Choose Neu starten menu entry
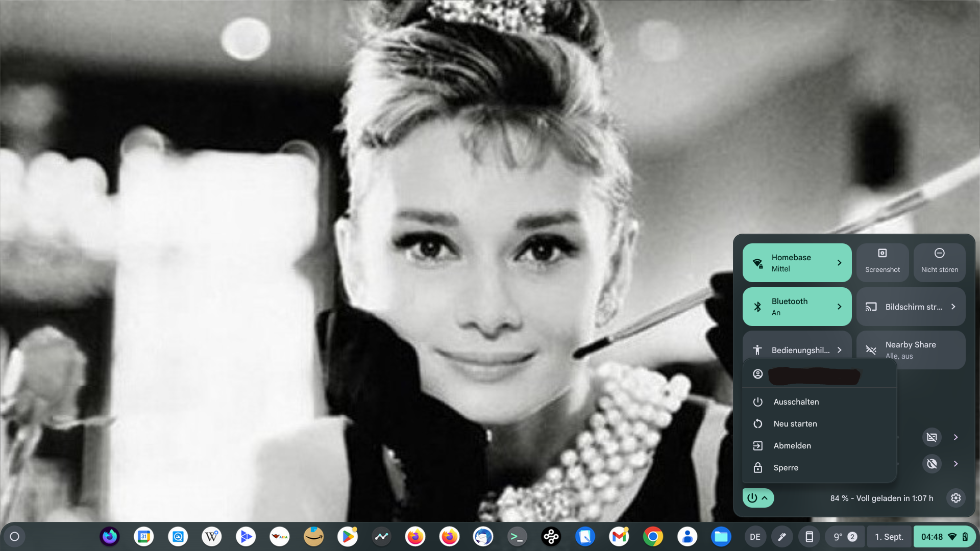Screen dimensions: 980x551 coord(795,424)
